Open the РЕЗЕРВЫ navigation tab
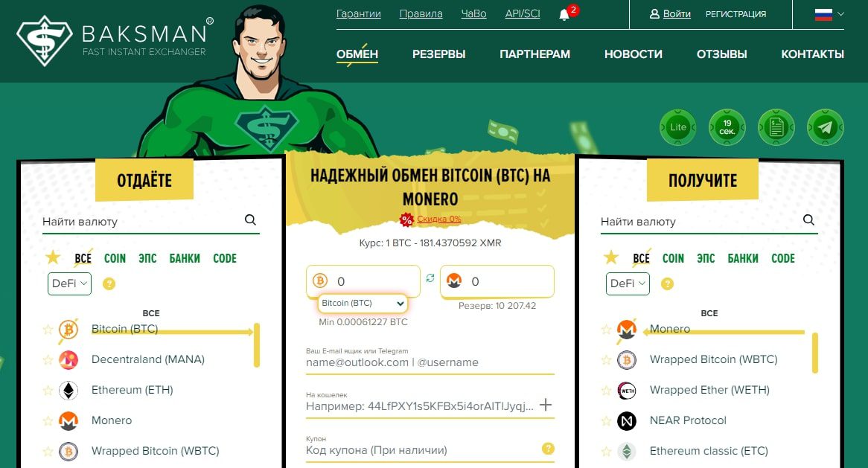 (x=438, y=54)
